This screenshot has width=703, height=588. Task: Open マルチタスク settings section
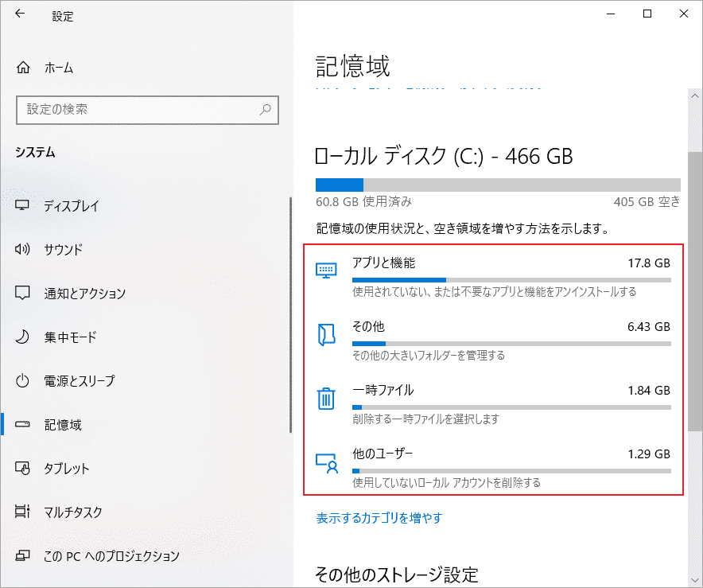[x=73, y=512]
